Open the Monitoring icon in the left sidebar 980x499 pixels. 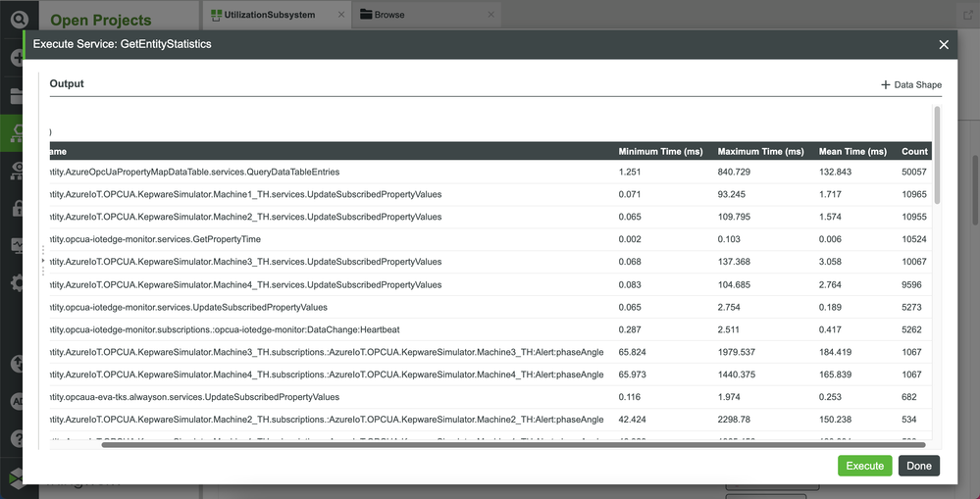17,245
